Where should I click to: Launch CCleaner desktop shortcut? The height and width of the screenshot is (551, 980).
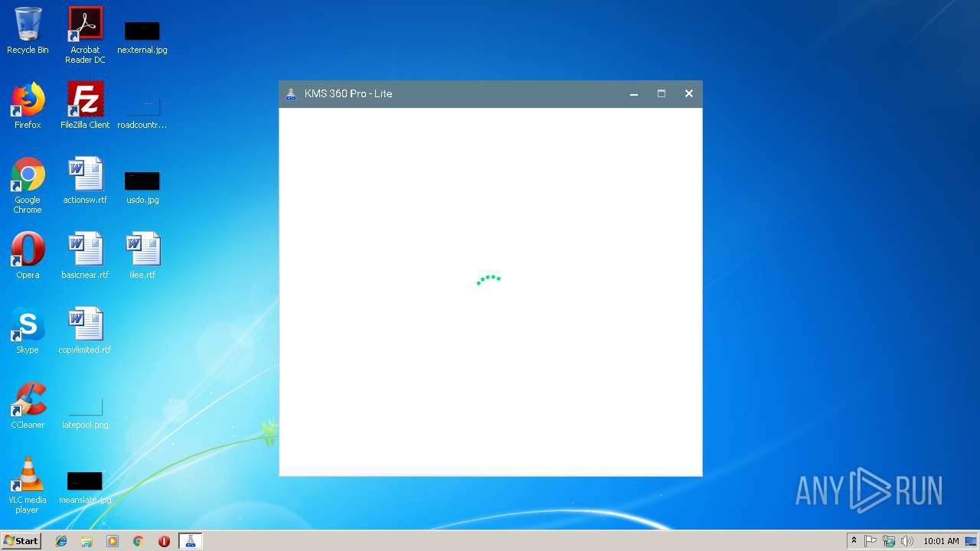point(28,406)
